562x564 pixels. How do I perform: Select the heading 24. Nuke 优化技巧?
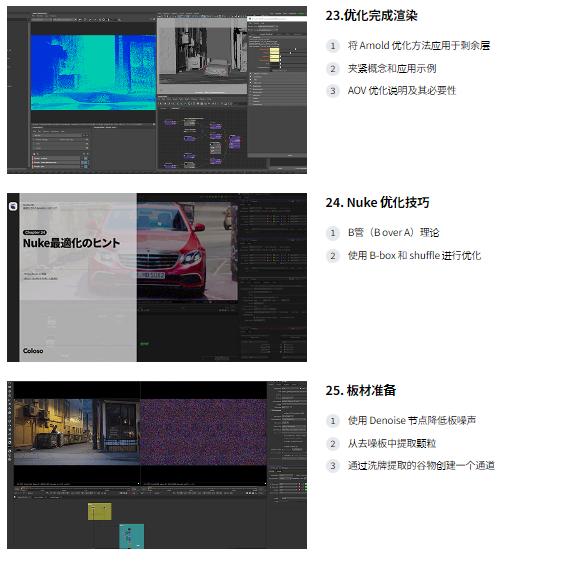377,203
